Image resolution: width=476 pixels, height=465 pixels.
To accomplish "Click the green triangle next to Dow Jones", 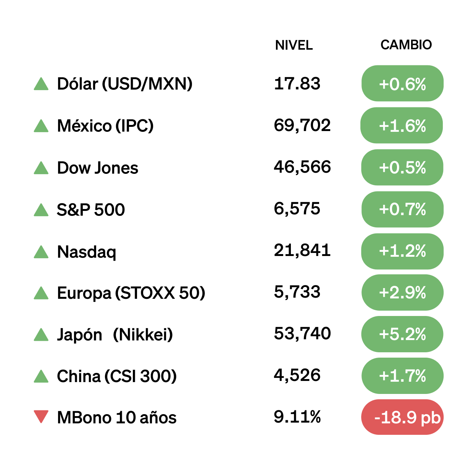I will tap(41, 168).
